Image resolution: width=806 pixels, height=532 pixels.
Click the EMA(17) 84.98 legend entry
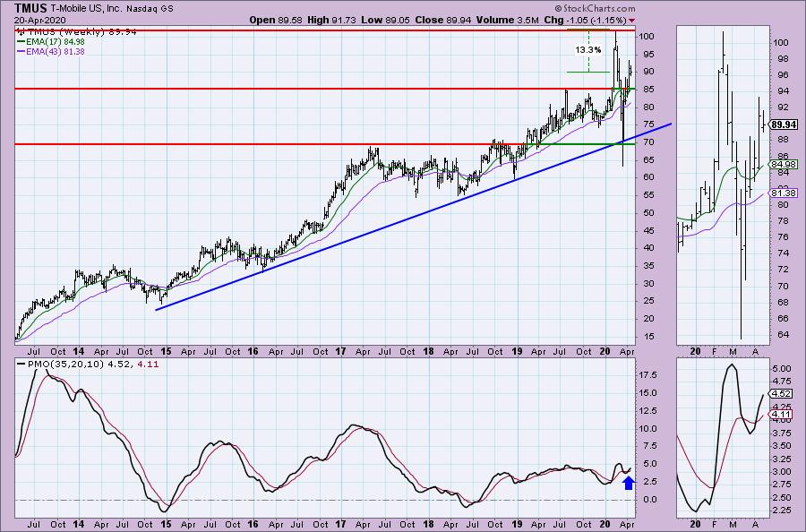click(51, 41)
